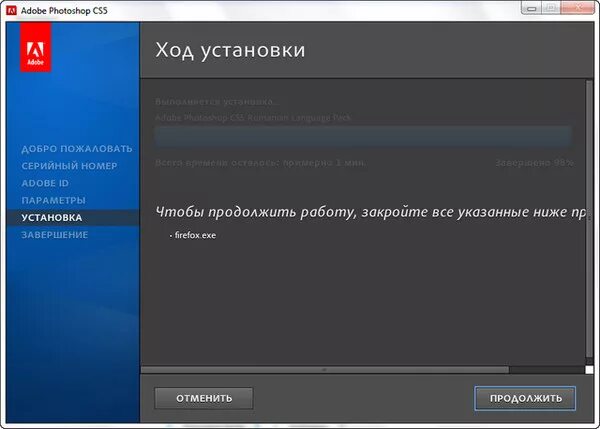Click the installation progress bar
Image resolution: width=600 pixels, height=429 pixels.
tap(363, 136)
